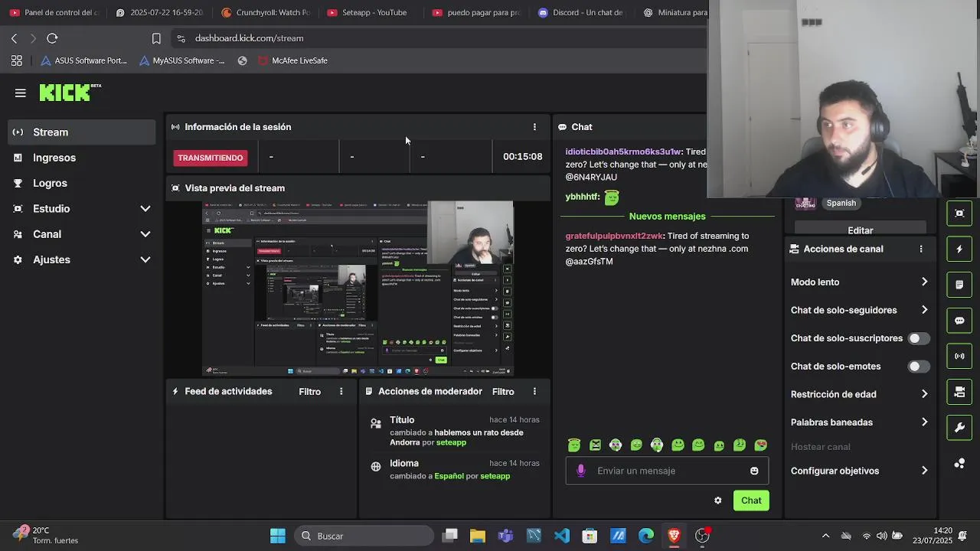Screen dimensions: 980x551
Task: Enable Chat de solo-emotes toggle
Action: (919, 367)
